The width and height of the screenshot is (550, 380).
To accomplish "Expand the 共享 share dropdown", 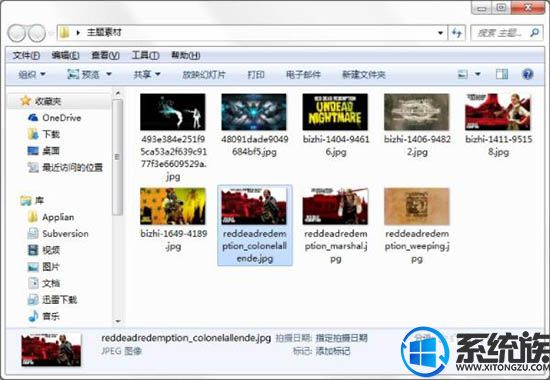I will [147, 74].
